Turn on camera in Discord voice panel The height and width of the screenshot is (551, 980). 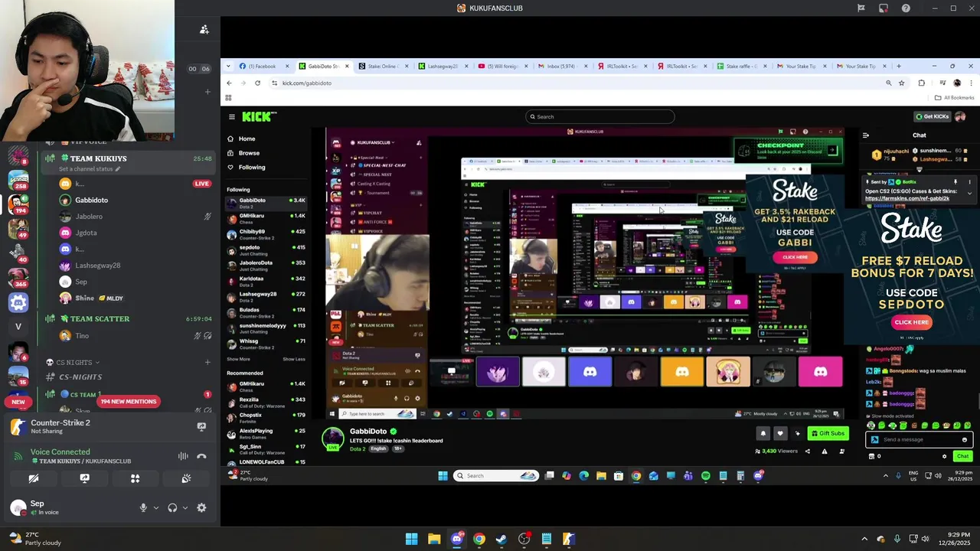[x=34, y=478]
